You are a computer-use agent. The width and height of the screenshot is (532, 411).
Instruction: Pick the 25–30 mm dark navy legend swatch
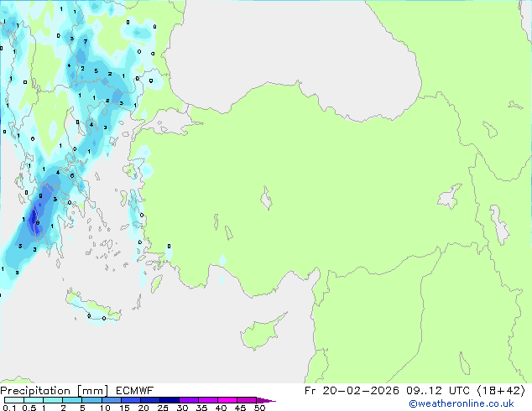pos(169,400)
